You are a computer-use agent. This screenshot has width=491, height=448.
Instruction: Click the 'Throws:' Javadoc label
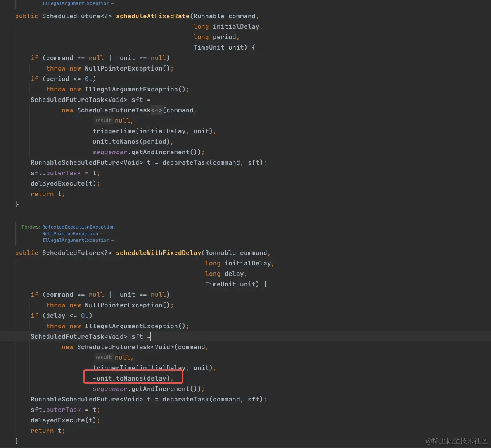(31, 227)
